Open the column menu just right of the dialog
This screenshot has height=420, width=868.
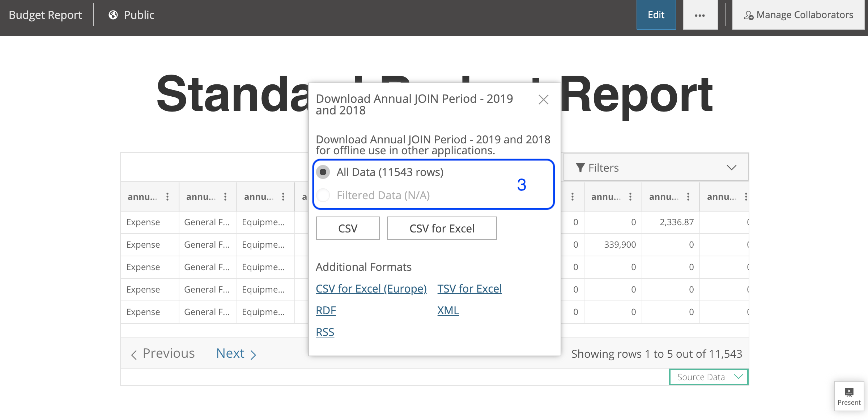coord(573,197)
